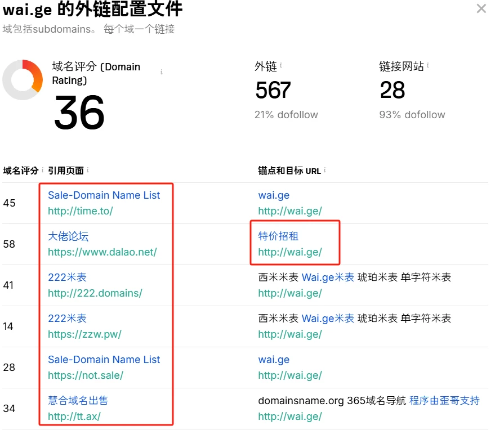
Task: Open the https://zzw.pw/ URL link
Action: pos(84,334)
